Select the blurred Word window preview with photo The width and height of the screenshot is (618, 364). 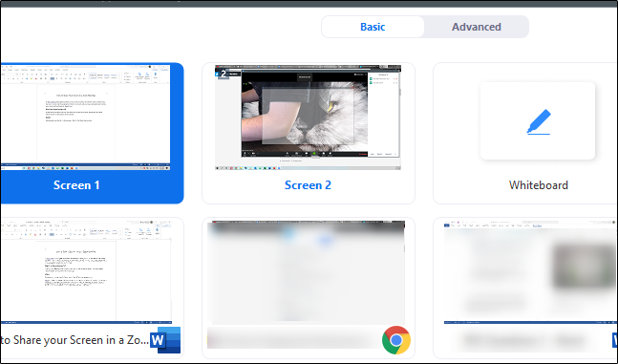530,272
